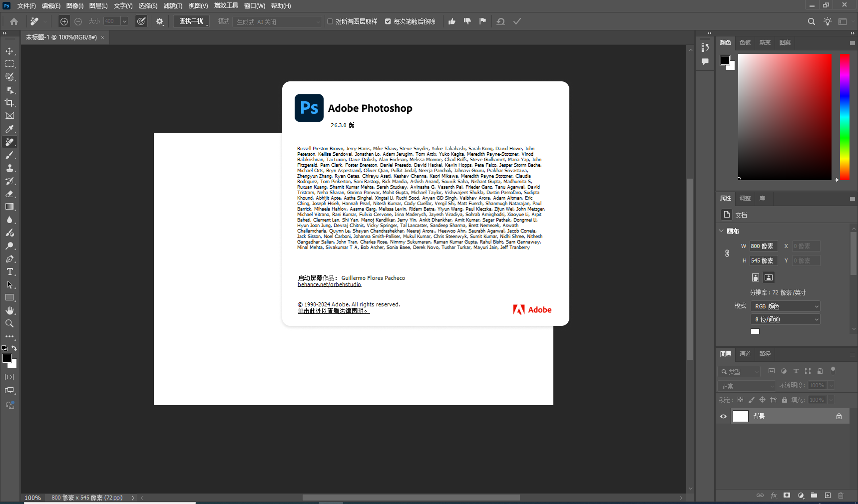The image size is (858, 504).
Task: Open behance.net/orbehstudio link
Action: tap(329, 284)
